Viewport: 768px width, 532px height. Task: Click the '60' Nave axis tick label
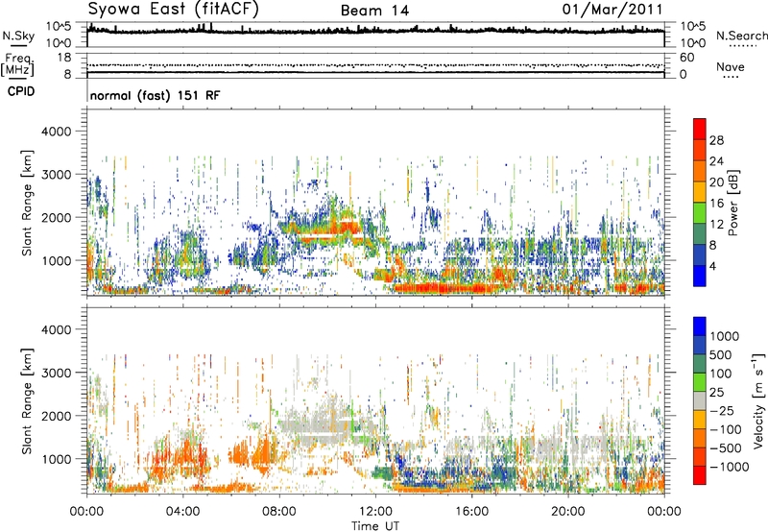[687, 58]
